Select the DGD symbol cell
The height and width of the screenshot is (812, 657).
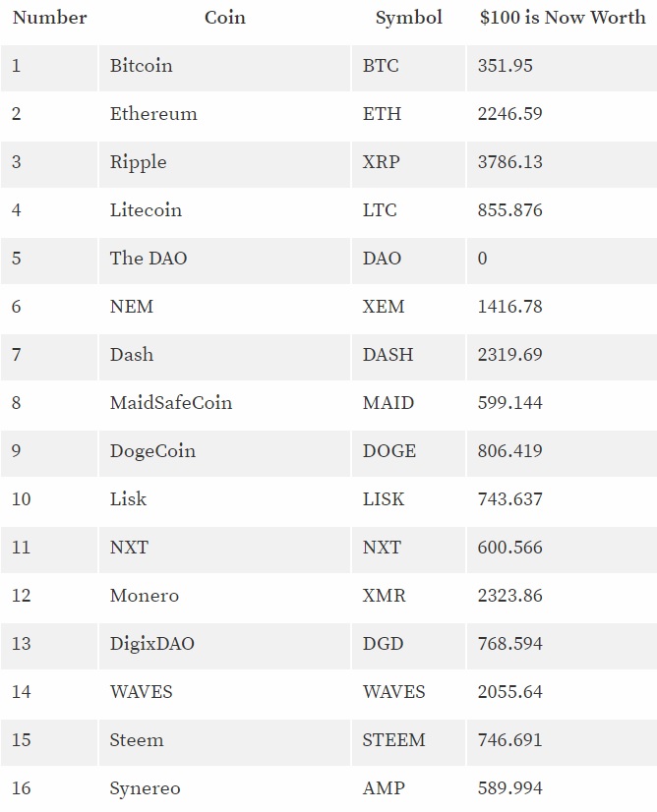click(384, 644)
